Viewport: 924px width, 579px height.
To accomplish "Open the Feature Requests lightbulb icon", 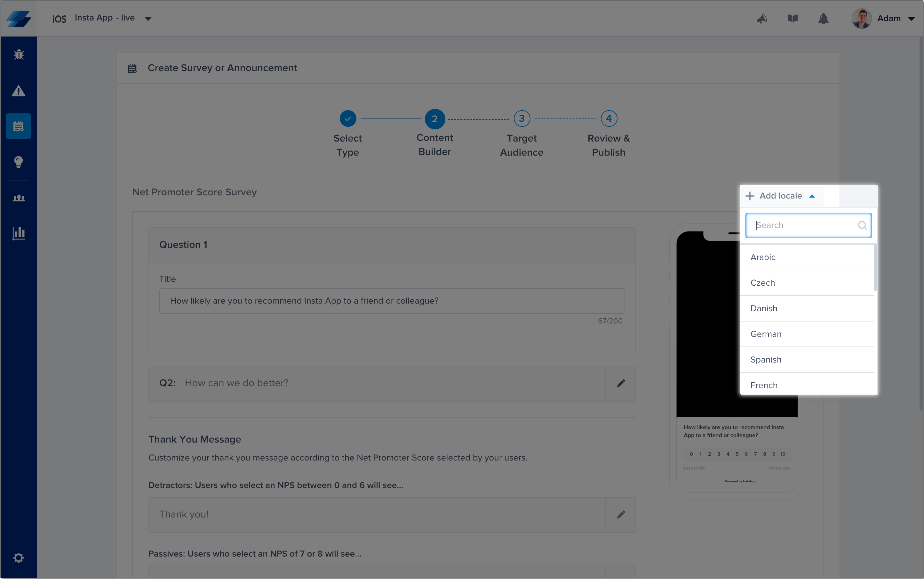I will coord(18,162).
